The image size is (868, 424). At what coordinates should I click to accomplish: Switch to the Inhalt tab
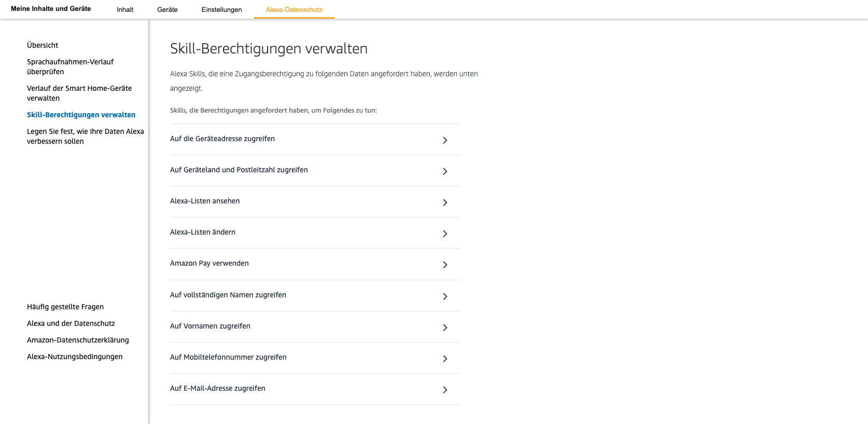pyautogui.click(x=125, y=10)
